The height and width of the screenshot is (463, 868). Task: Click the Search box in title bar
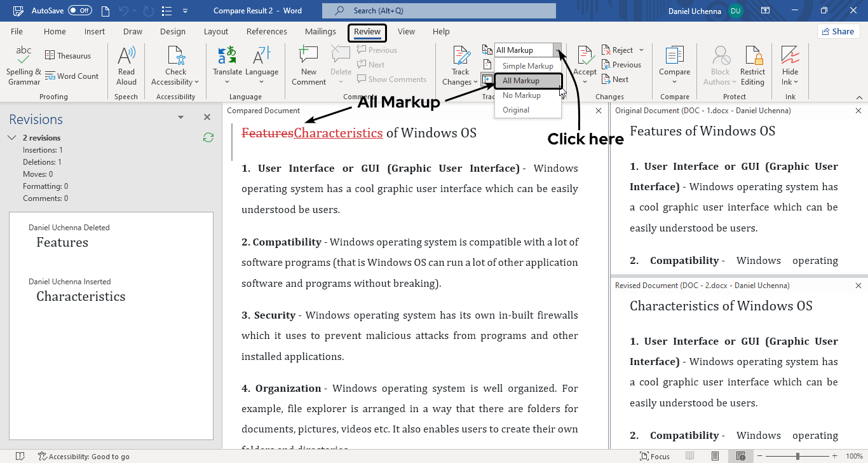tap(438, 11)
